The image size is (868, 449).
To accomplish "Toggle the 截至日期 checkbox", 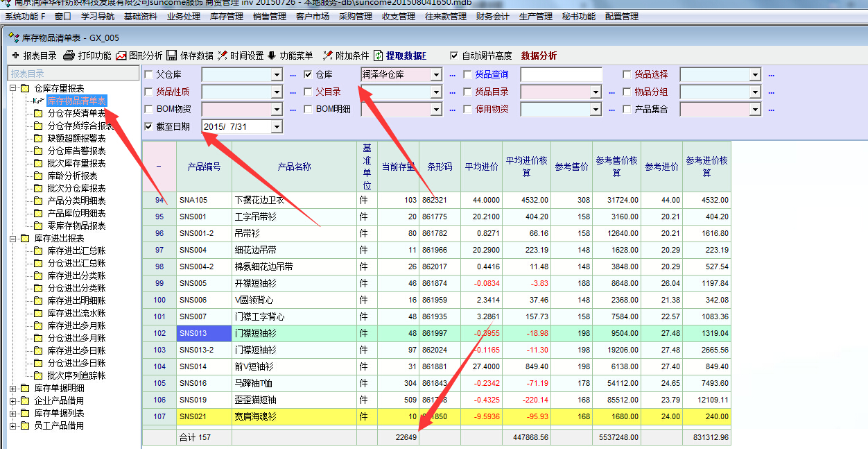I will coord(148,126).
